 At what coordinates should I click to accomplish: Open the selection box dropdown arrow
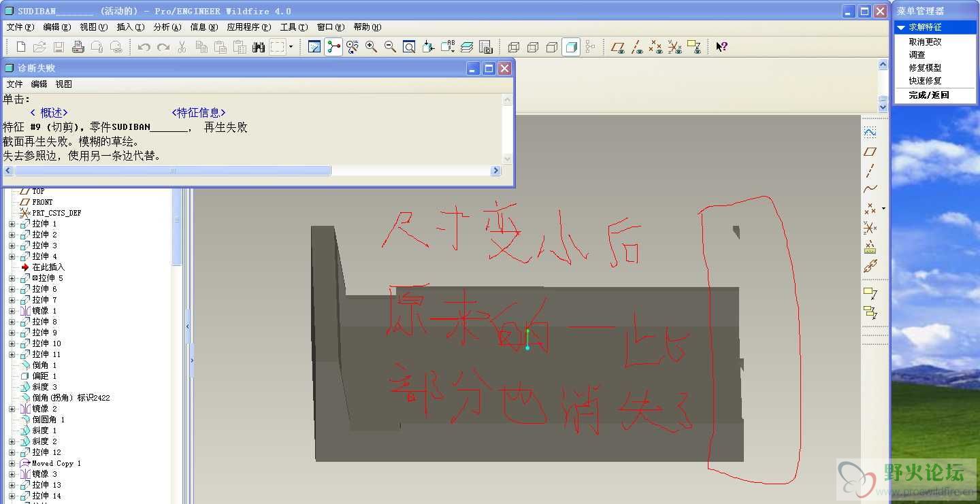[291, 47]
